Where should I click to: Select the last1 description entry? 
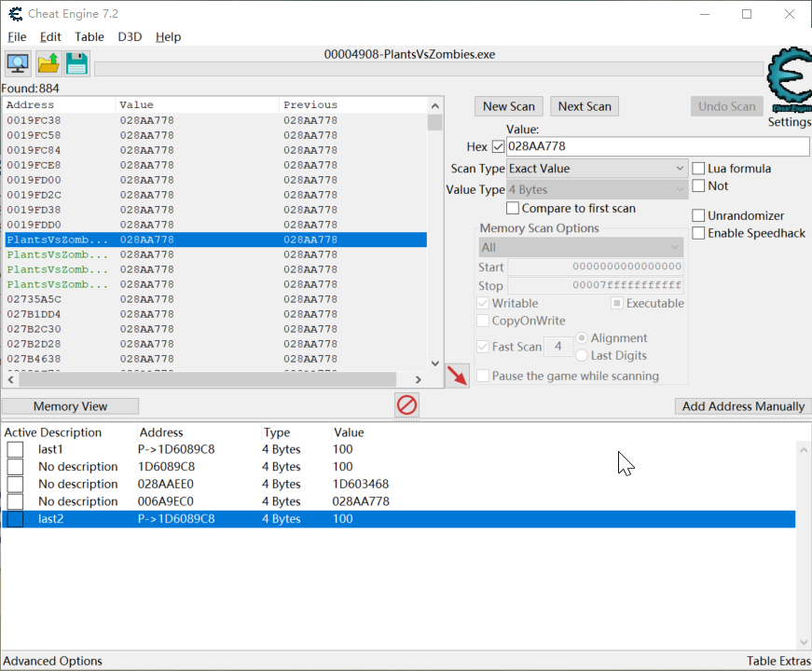[50, 449]
